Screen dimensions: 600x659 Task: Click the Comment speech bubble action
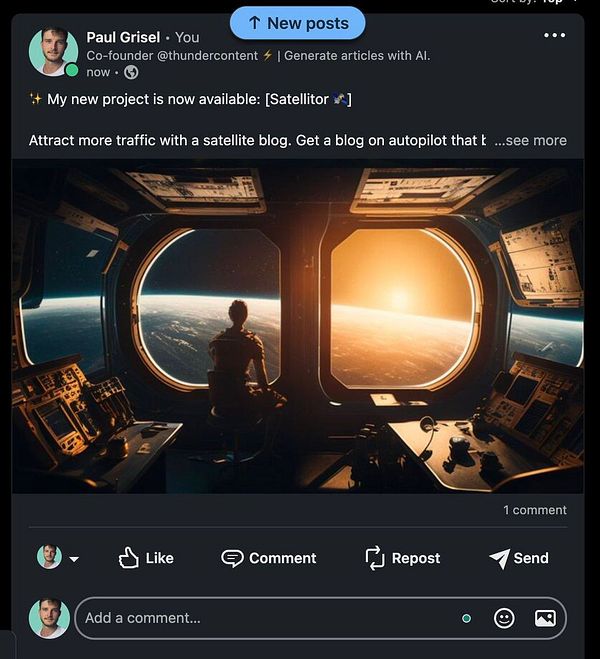tap(269, 558)
